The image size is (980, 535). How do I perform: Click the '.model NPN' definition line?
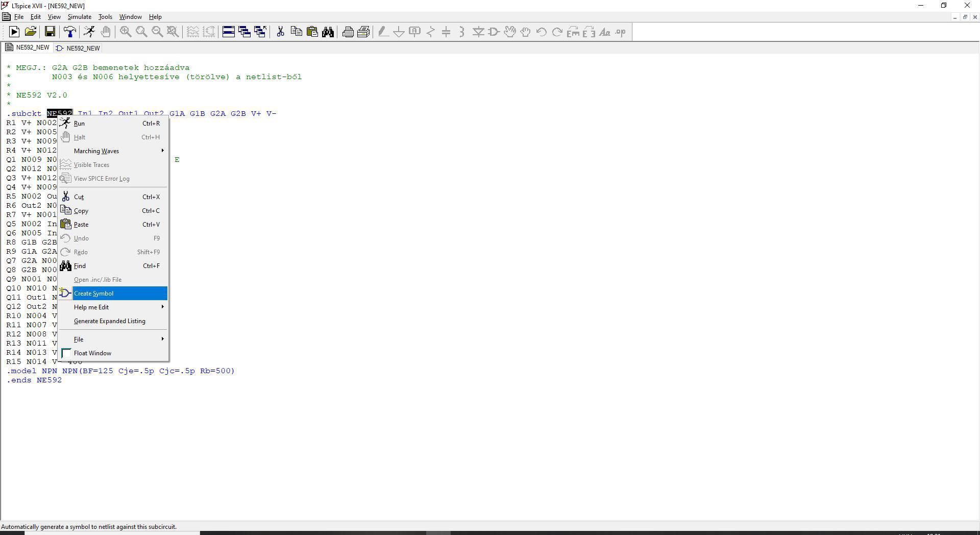tap(120, 371)
